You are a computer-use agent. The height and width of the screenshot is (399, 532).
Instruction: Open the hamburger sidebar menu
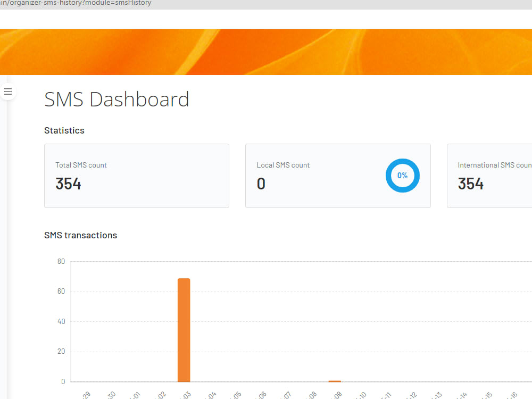pyautogui.click(x=8, y=92)
